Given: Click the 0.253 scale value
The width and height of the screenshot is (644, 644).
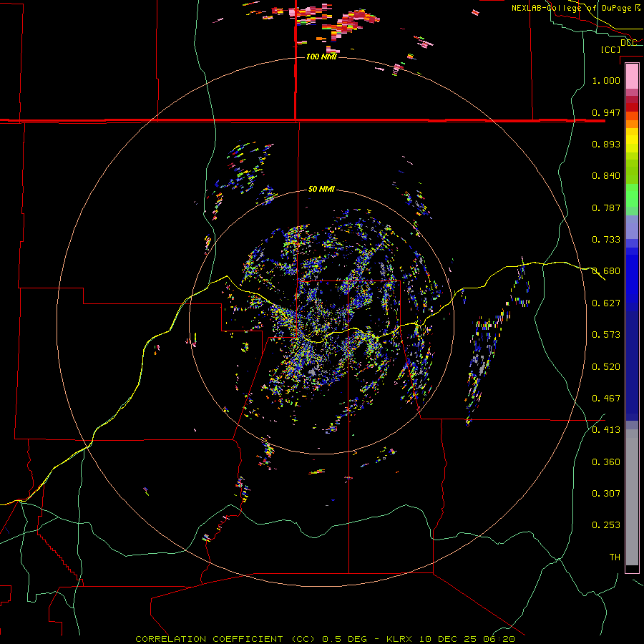Looking at the screenshot, I should coord(606,525).
